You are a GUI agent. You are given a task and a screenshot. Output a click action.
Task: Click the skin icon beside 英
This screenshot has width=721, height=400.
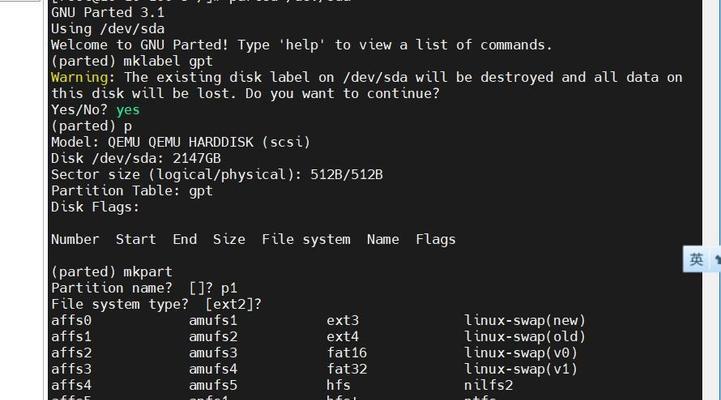[x=717, y=259]
